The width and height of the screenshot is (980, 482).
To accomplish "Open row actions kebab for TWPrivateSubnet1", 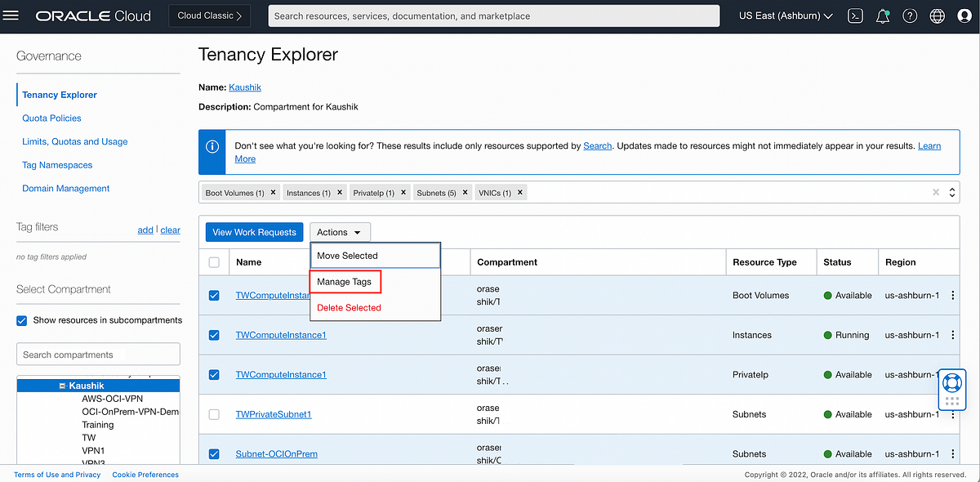I will click(952, 414).
